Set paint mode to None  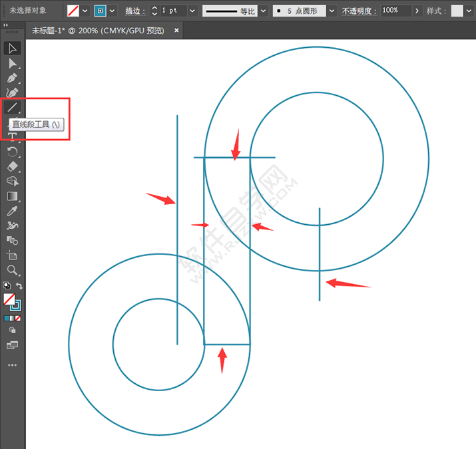[18, 319]
